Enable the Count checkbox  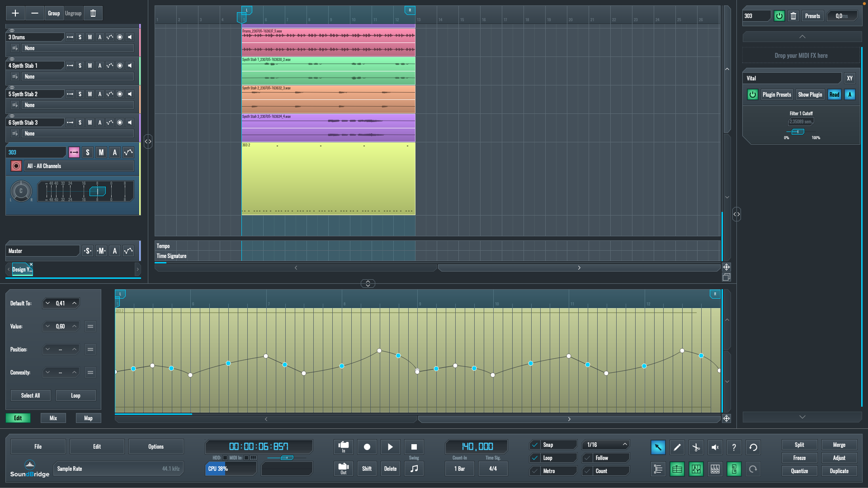tap(587, 471)
